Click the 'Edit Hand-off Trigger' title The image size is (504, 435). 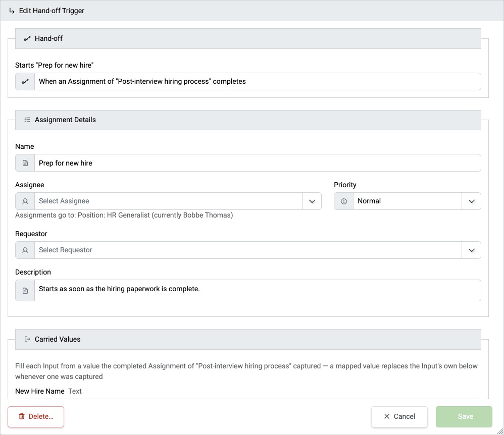click(x=52, y=11)
